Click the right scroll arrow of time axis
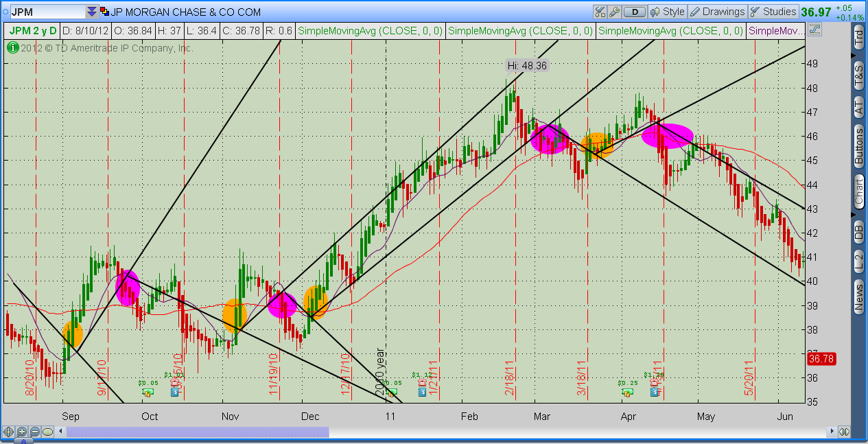The height and width of the screenshot is (444, 868). pyautogui.click(x=833, y=432)
